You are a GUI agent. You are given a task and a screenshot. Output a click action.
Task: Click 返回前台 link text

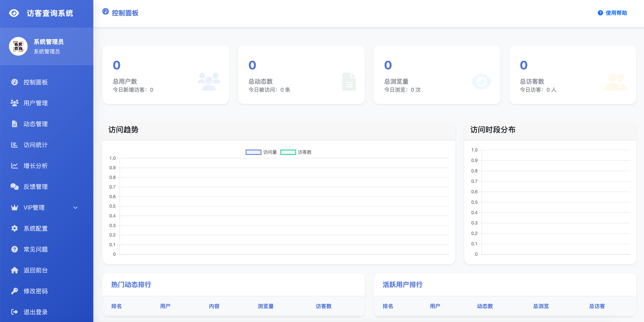coord(35,270)
